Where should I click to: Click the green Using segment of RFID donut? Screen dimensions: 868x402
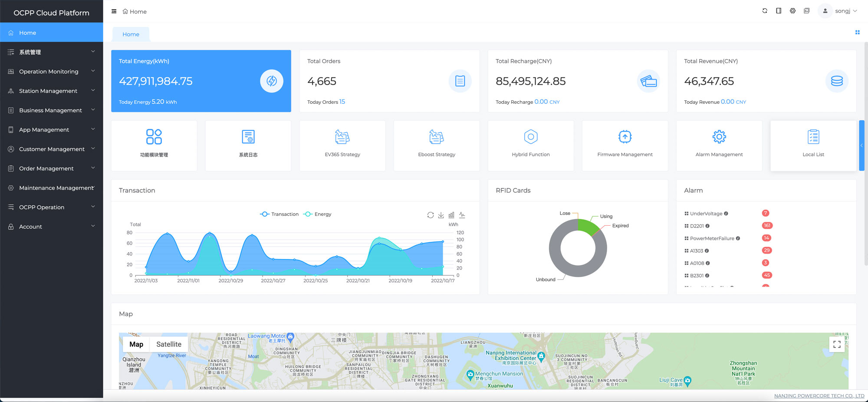[587, 226]
